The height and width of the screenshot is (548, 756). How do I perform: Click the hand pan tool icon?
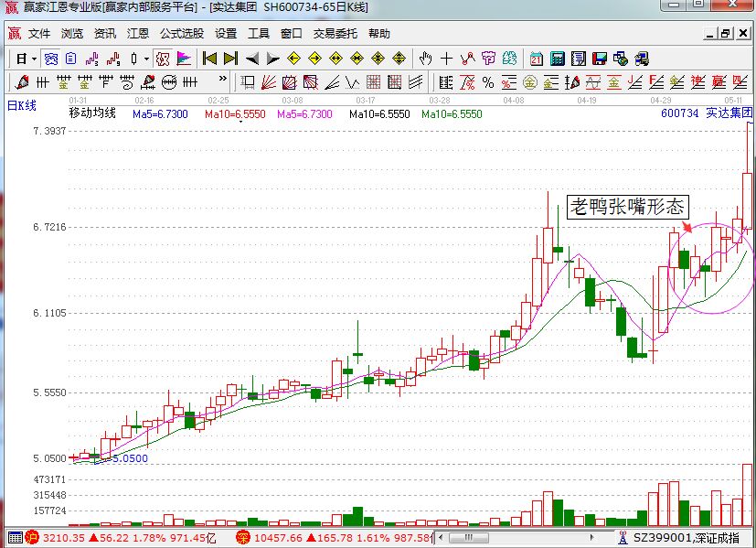click(425, 59)
